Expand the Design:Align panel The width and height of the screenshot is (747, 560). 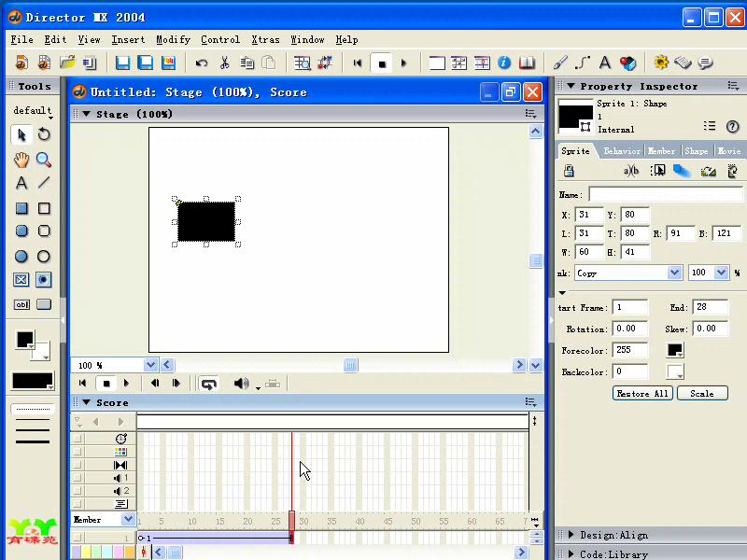[x=571, y=535]
